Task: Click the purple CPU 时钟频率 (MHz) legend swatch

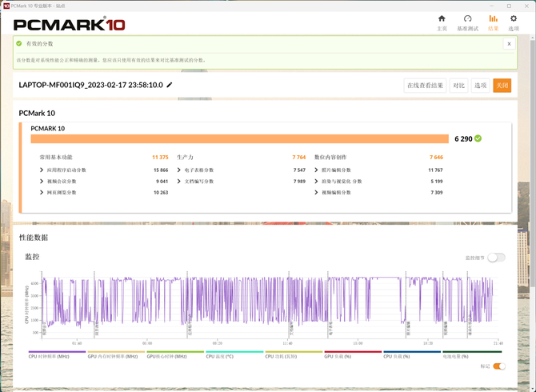Action: point(57,351)
